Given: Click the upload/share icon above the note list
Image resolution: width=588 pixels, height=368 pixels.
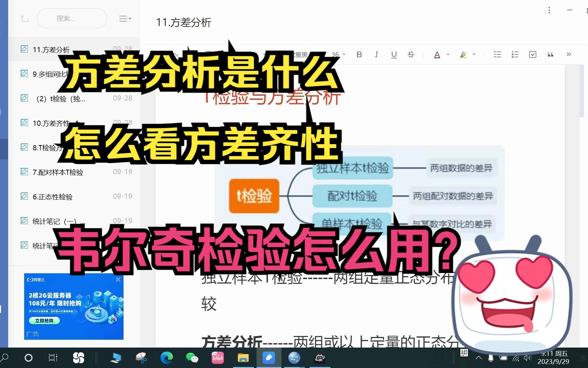Looking at the screenshot, I should [24, 18].
